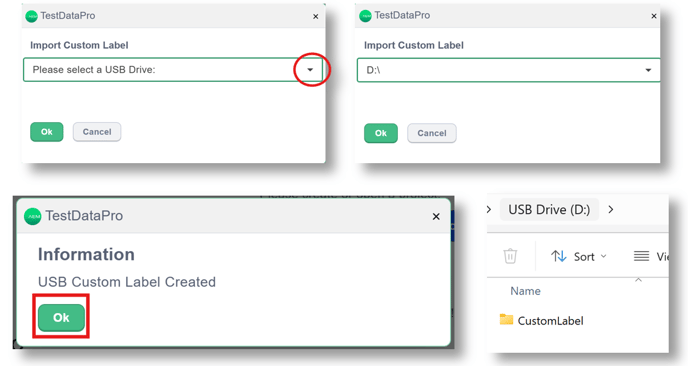Cancel the first Import Custom Label dialog
688x366 pixels.
pyautogui.click(x=97, y=132)
